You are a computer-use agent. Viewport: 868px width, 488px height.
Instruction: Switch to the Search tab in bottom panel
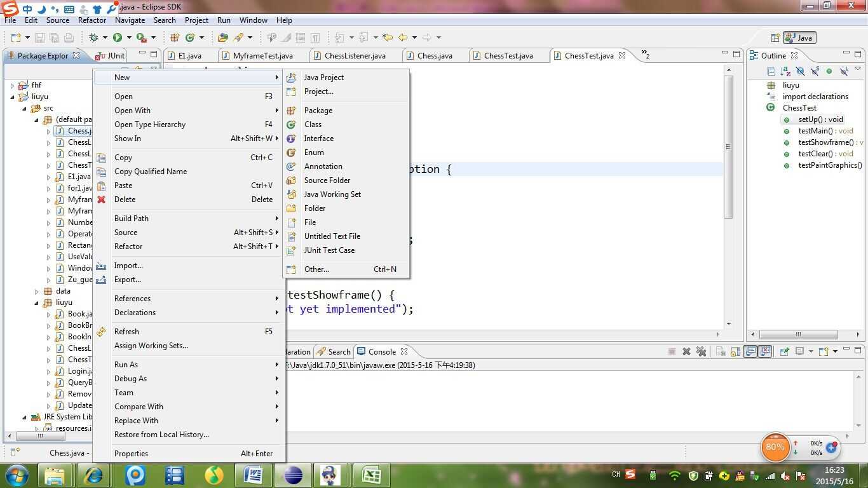334,351
